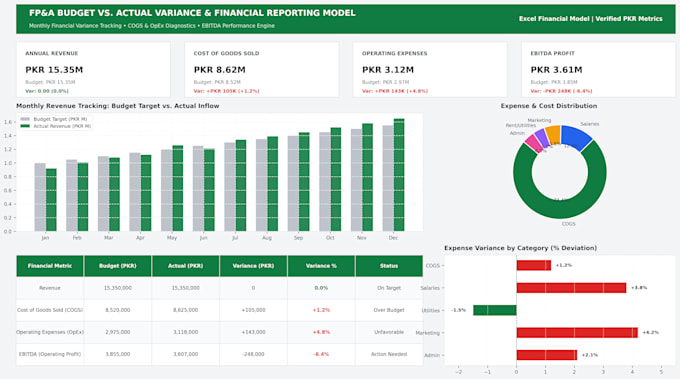Click the January budget target bar
Screen dimensions: 680x379
pos(40,197)
